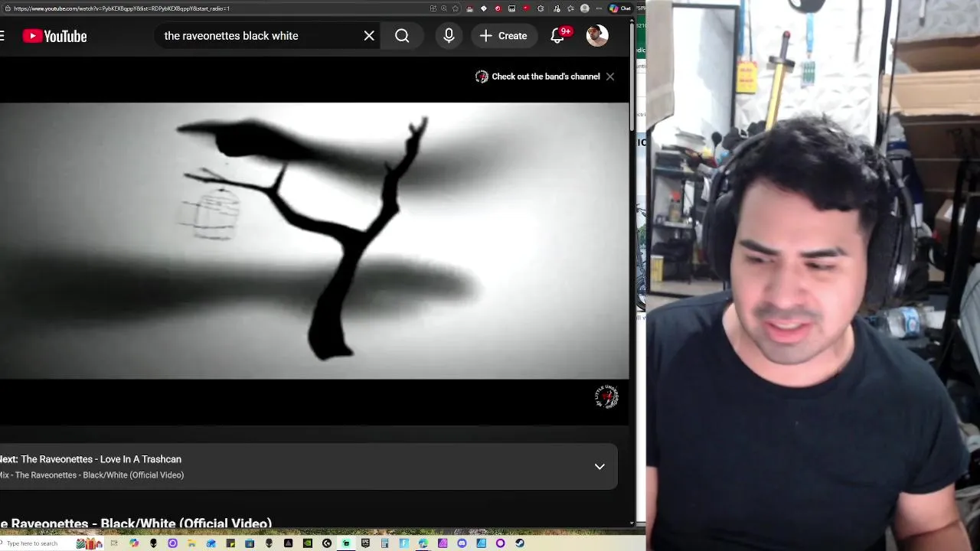Click the browser address bar URL
This screenshot has height=551, width=980.
[x=122, y=8]
